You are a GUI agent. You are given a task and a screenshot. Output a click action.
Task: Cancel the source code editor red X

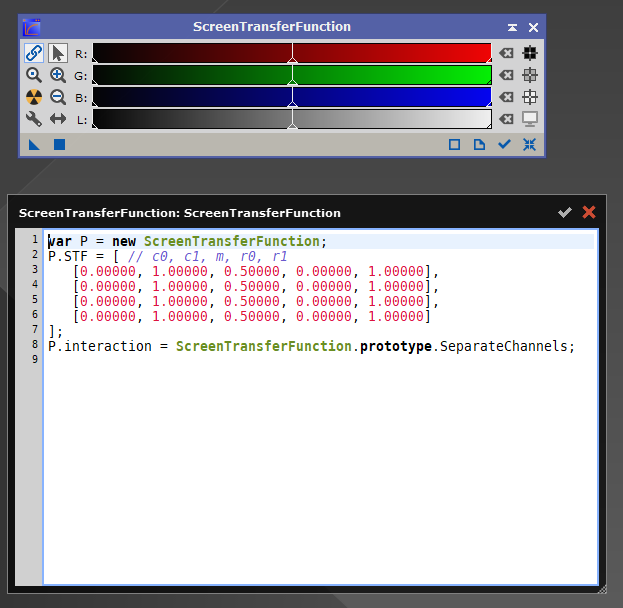pyautogui.click(x=589, y=212)
